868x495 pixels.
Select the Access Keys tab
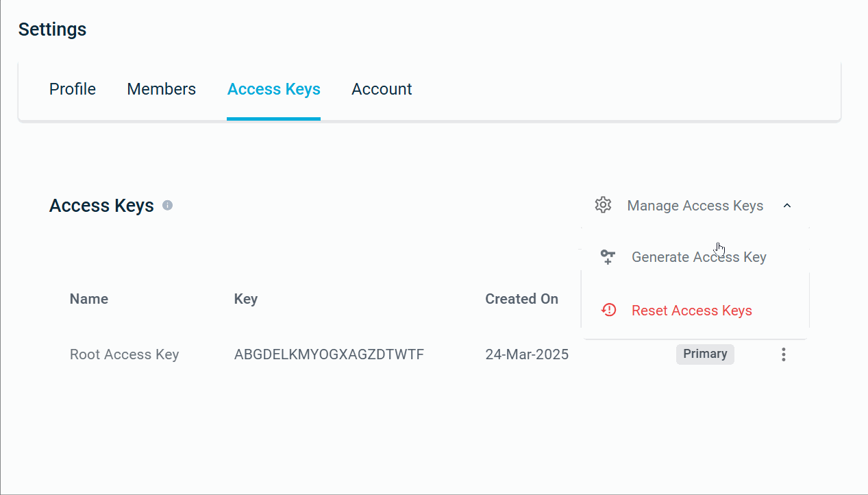point(273,89)
